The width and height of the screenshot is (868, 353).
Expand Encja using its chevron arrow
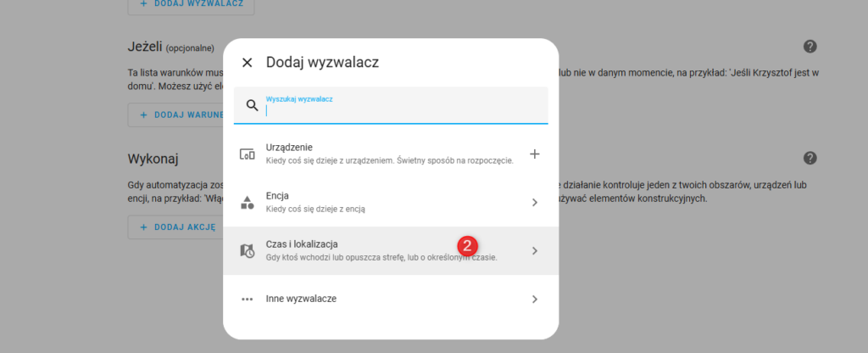[534, 202]
